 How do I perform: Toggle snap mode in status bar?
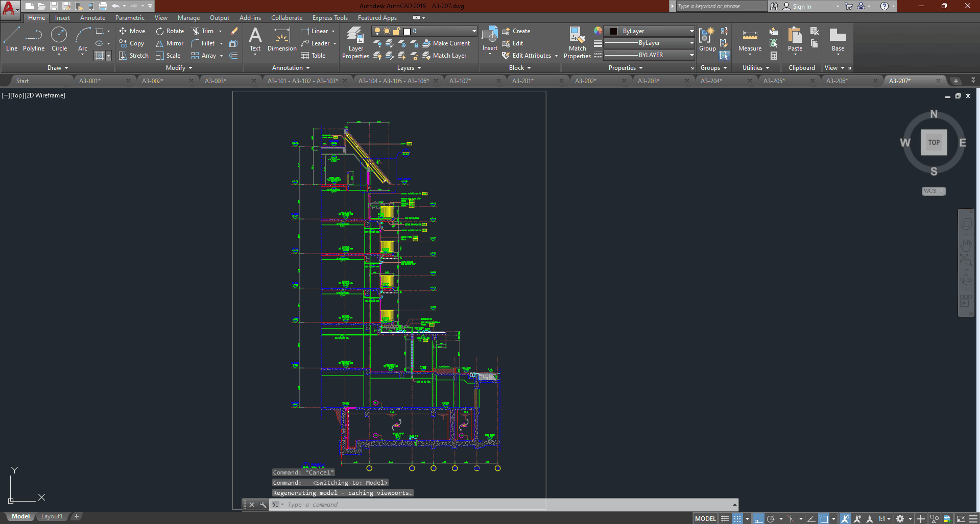[x=737, y=518]
